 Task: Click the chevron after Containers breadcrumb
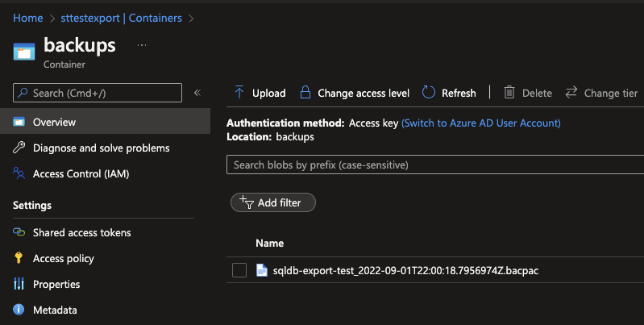pos(191,19)
